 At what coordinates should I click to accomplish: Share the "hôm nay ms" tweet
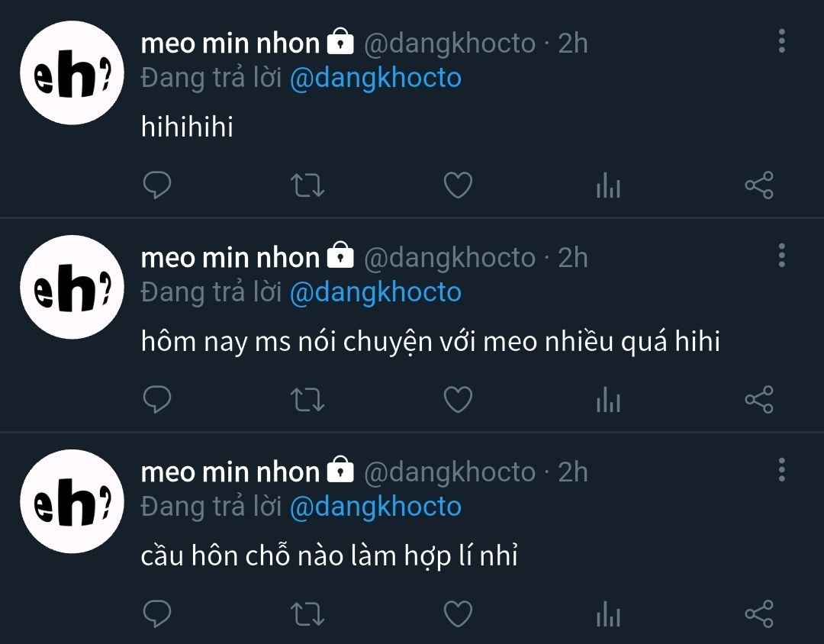[758, 400]
